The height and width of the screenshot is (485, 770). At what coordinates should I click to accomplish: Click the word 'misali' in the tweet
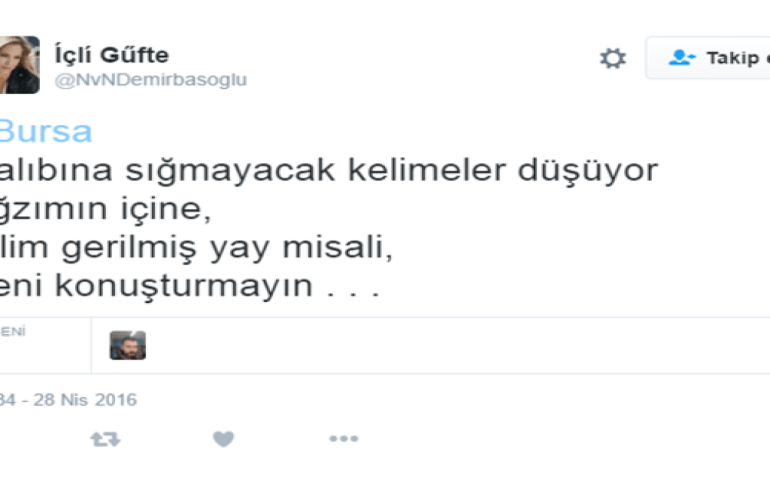coord(338,247)
